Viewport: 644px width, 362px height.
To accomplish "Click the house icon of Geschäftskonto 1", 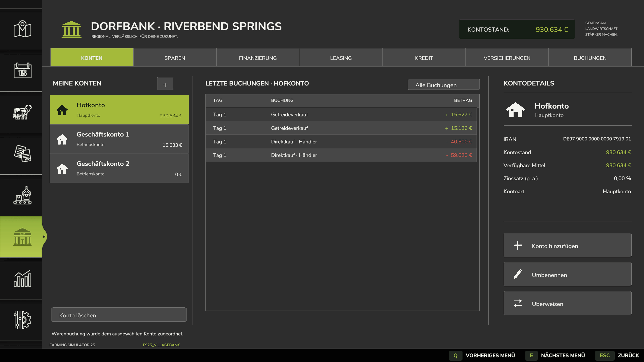I will (62, 139).
